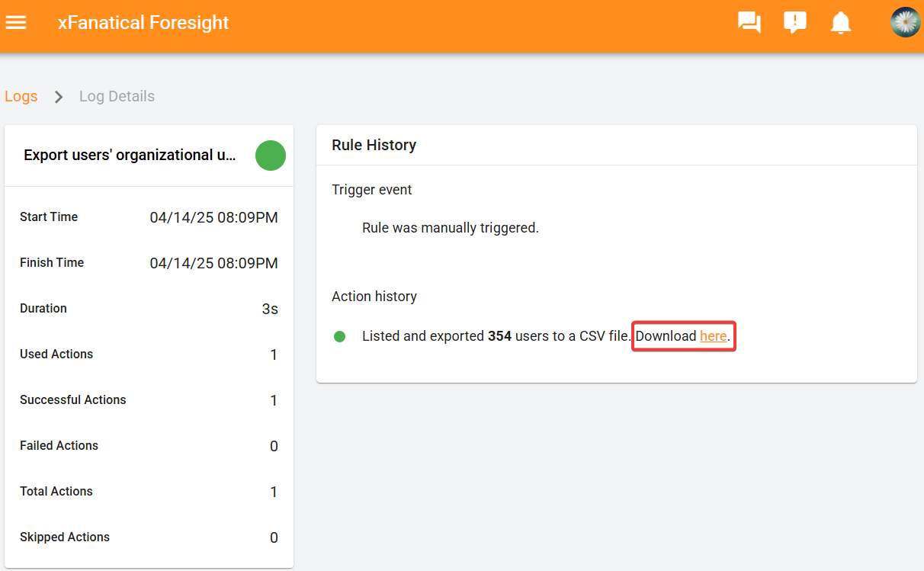
Task: Click the Total Actions value 1
Action: tap(274, 492)
